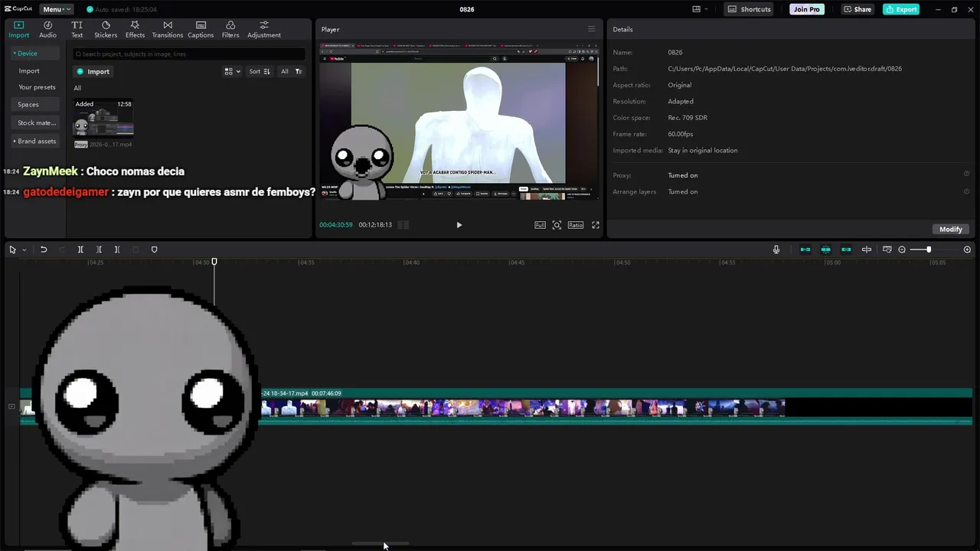Switch to the Stickers tab
This screenshot has width=980, height=551.
click(x=106, y=30)
